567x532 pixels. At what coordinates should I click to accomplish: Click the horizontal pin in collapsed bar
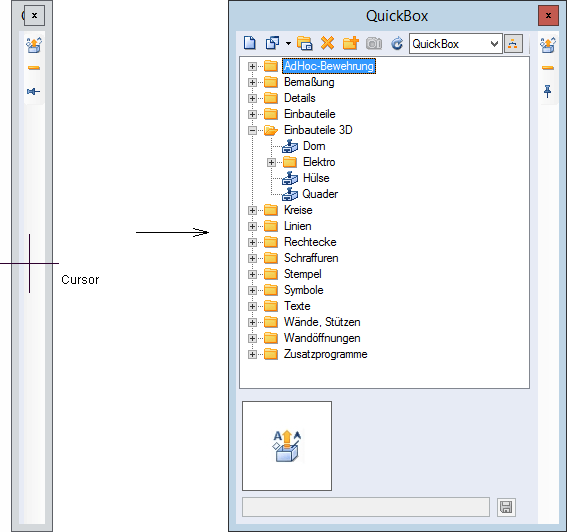coord(34,91)
